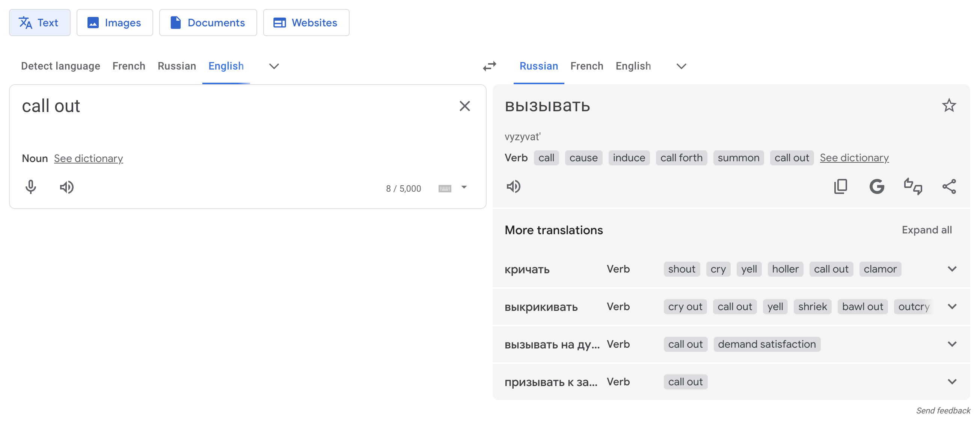Screen dimensions: 980x427
Task: Click the 'demand satisfaction' chip
Action: point(767,344)
